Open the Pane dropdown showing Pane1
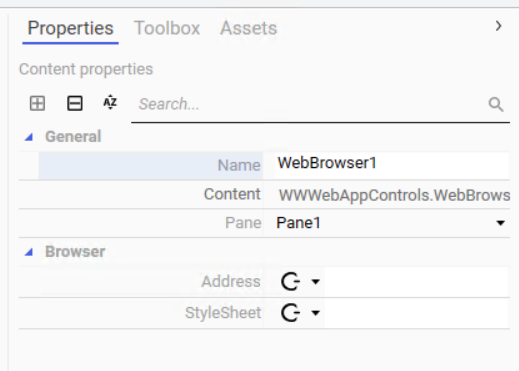This screenshot has height=371, width=519. pos(392,223)
